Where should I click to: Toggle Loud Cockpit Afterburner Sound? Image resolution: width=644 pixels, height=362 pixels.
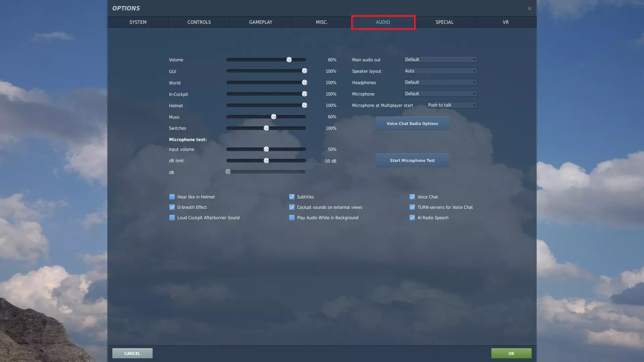172,218
